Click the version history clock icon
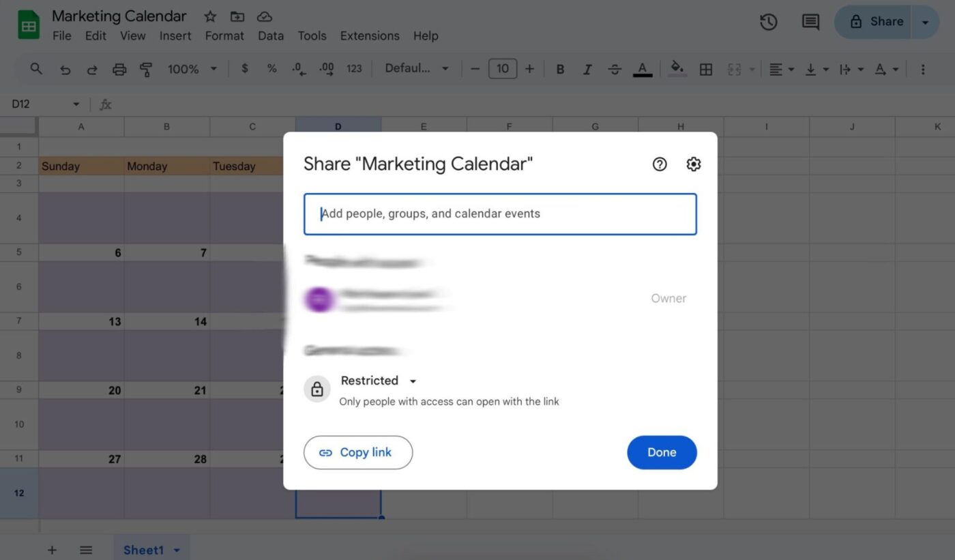Viewport: 955px width, 560px height. click(x=769, y=22)
